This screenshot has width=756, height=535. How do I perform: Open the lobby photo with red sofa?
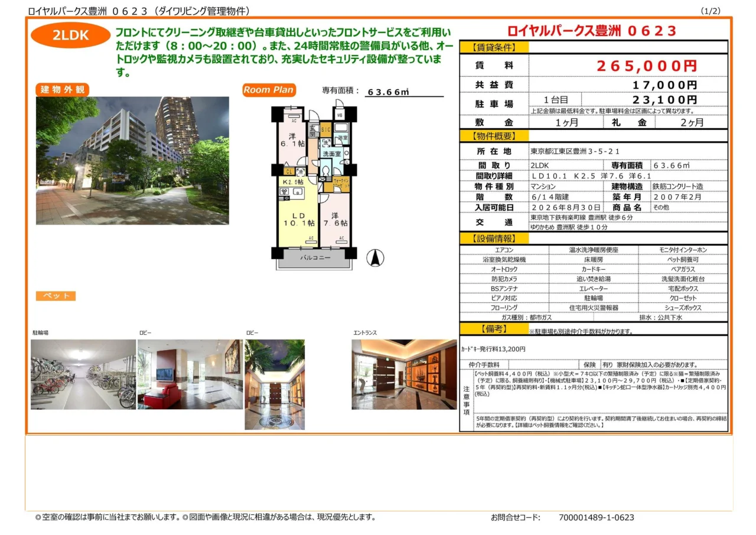click(x=190, y=374)
